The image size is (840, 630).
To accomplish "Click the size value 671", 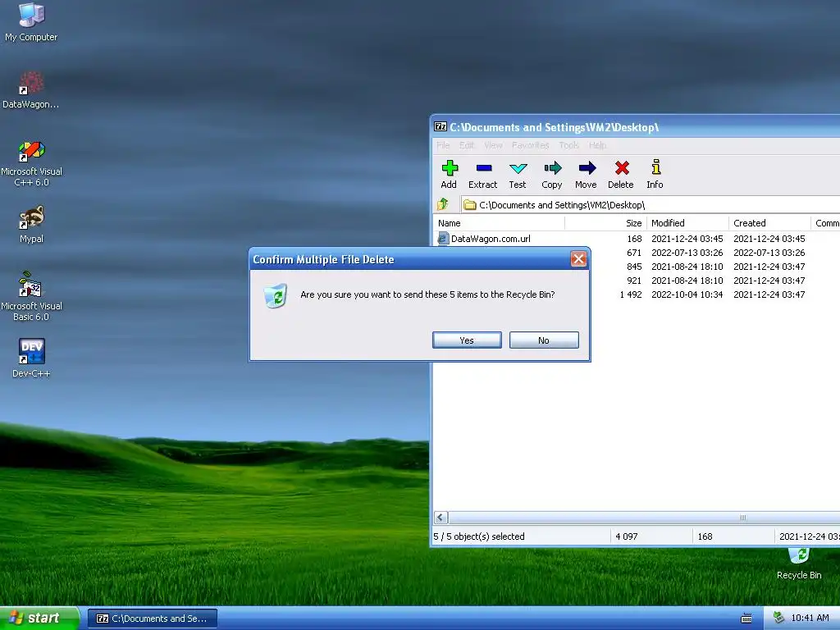I will click(634, 253).
